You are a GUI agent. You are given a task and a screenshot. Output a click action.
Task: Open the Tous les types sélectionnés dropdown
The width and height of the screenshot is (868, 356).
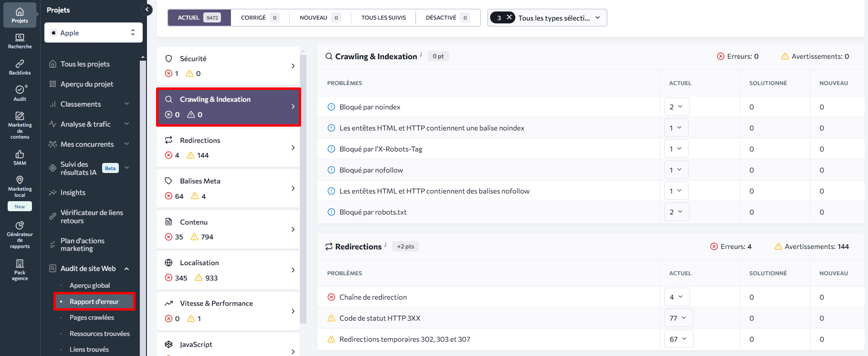[547, 18]
